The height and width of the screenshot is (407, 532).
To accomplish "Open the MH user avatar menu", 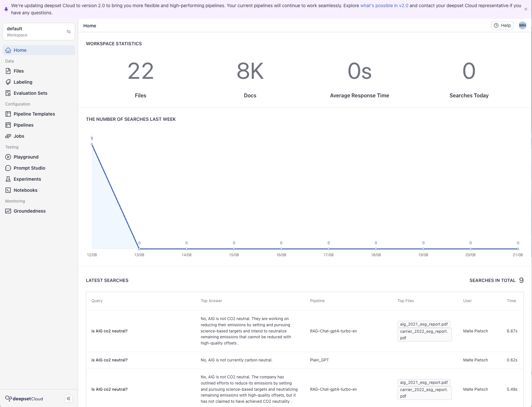I will pos(522,25).
